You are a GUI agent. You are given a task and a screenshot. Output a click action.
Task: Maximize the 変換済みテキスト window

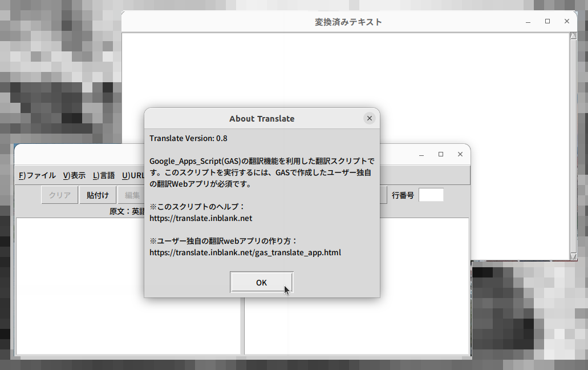[x=548, y=22]
